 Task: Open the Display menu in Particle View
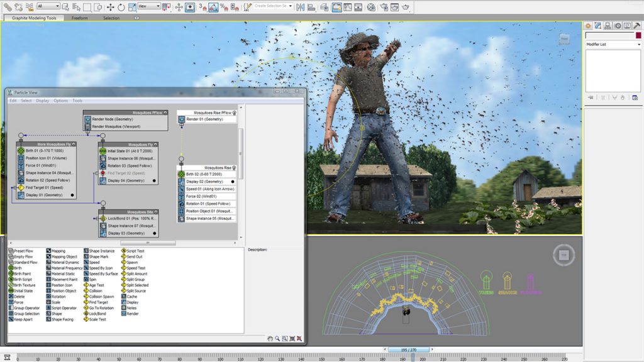coord(43,101)
